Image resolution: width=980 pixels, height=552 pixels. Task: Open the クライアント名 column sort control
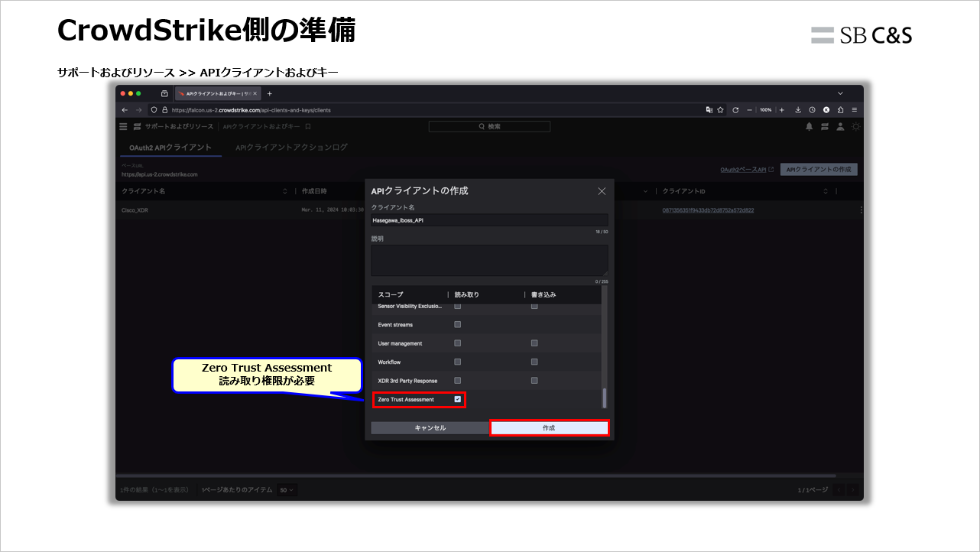pyautogui.click(x=284, y=191)
